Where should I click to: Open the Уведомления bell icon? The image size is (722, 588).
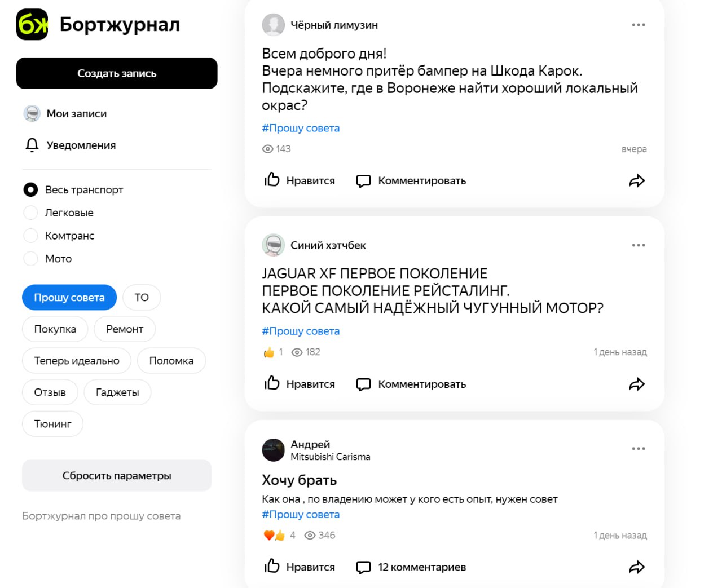[32, 145]
